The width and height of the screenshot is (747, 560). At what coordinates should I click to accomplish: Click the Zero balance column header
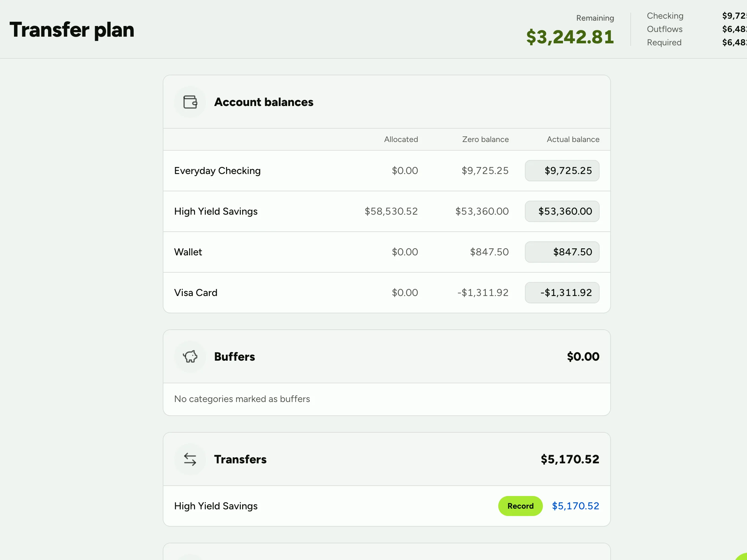[485, 139]
